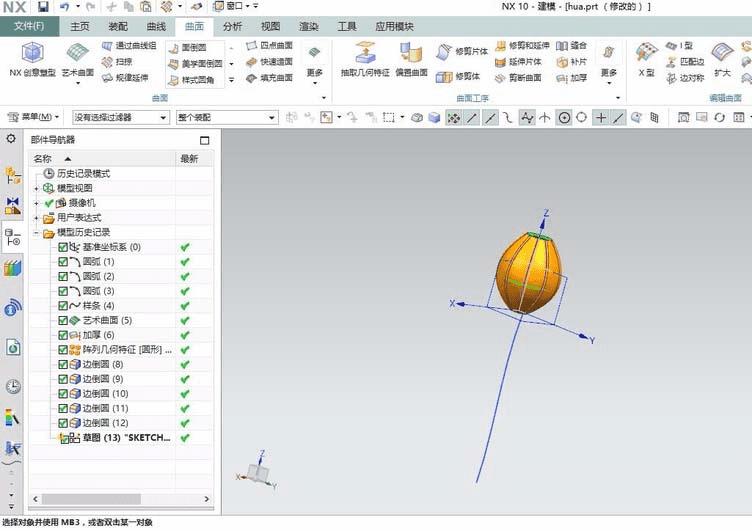Open the 窗口 menu button
The image size is (752, 531).
tap(234, 6)
